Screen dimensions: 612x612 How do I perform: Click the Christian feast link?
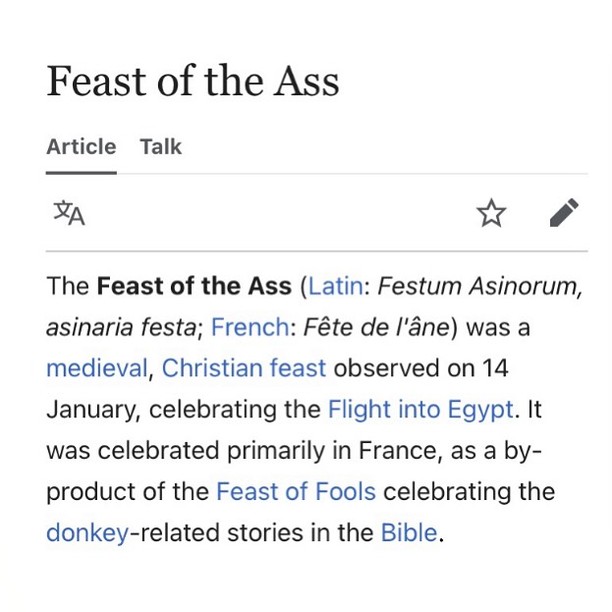244,369
